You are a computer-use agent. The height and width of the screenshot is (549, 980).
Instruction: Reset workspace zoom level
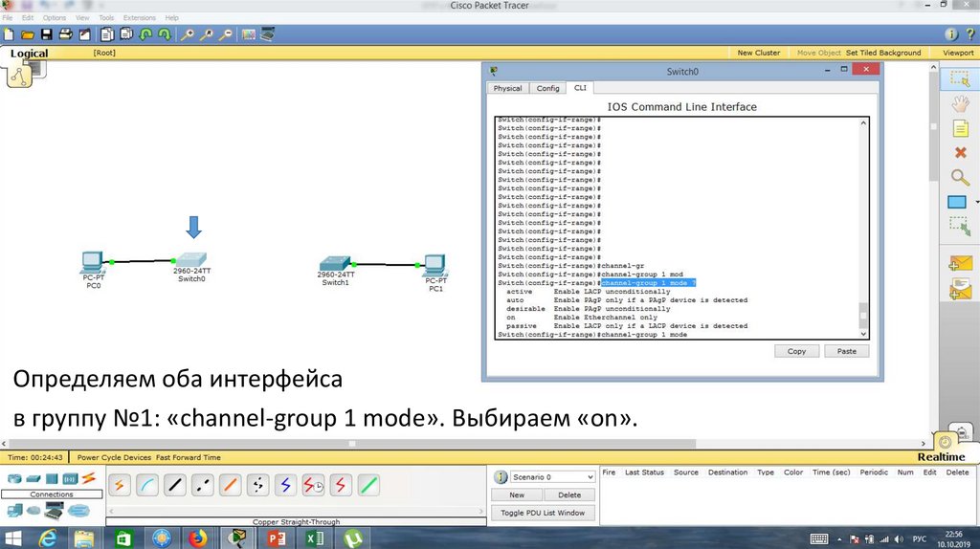[x=207, y=34]
